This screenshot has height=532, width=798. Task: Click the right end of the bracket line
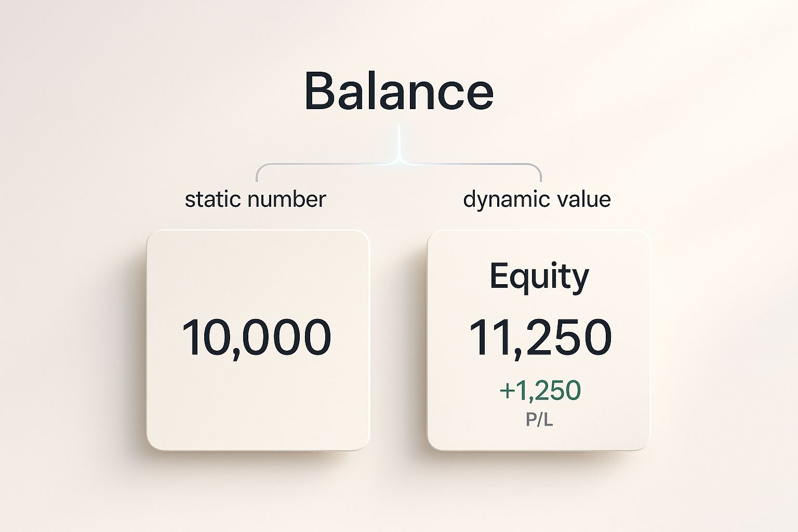pos(540,175)
